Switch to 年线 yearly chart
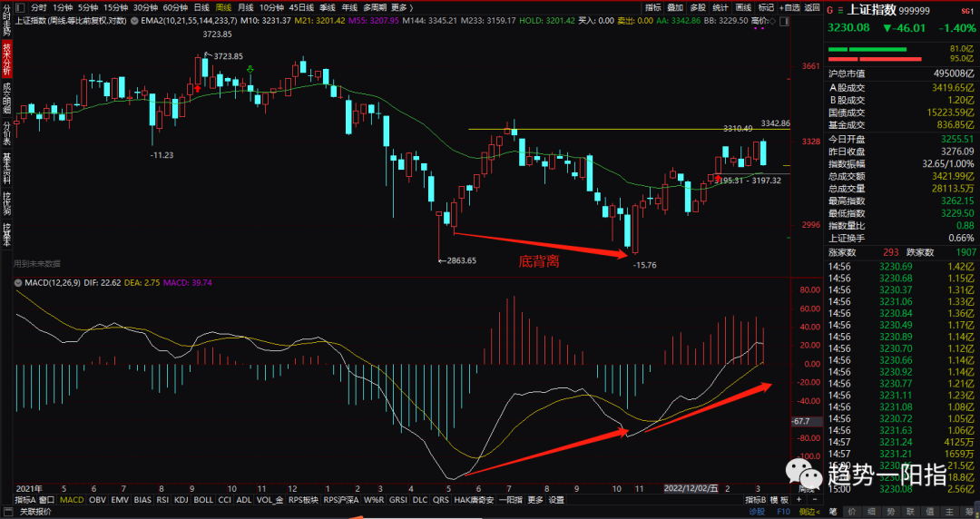 349,7
